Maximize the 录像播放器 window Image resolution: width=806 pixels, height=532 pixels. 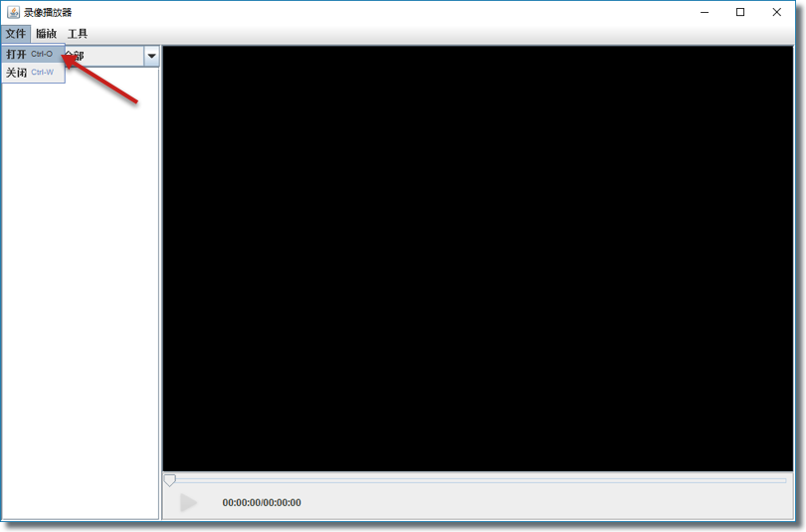(740, 12)
